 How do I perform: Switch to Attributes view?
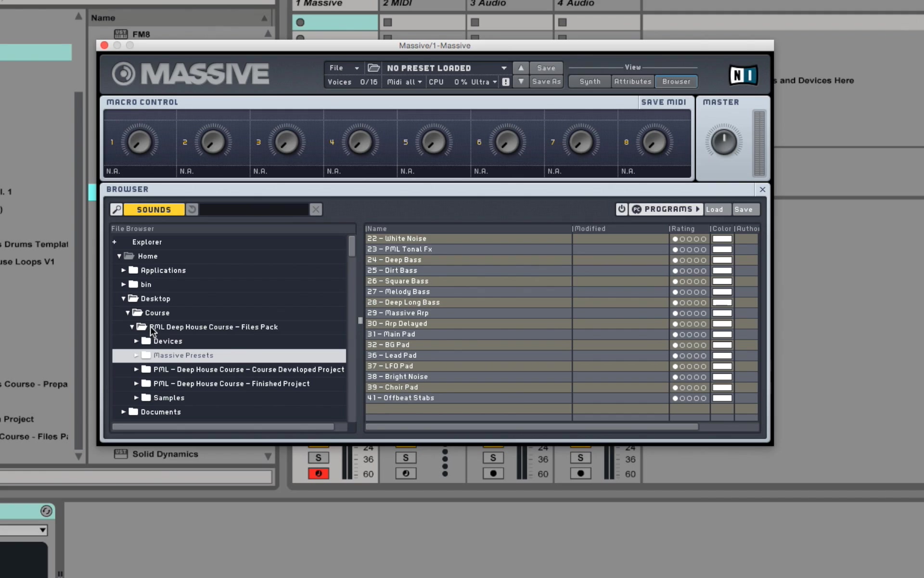(x=633, y=81)
